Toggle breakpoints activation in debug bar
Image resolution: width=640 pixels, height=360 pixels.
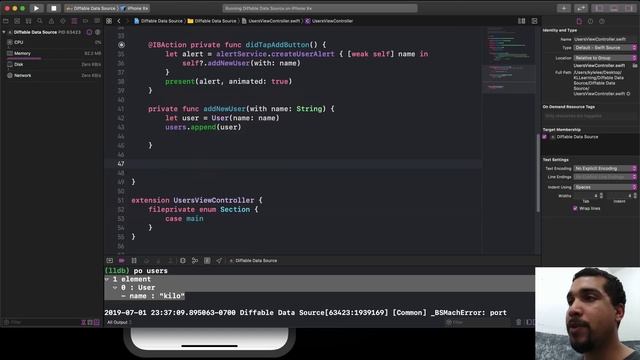122,260
